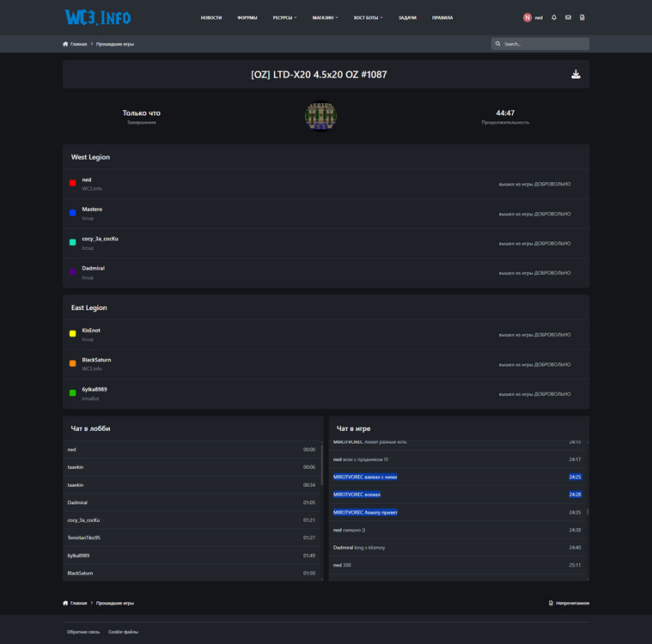
Task: Click the yellow color square beside KisEnot
Action: click(73, 333)
